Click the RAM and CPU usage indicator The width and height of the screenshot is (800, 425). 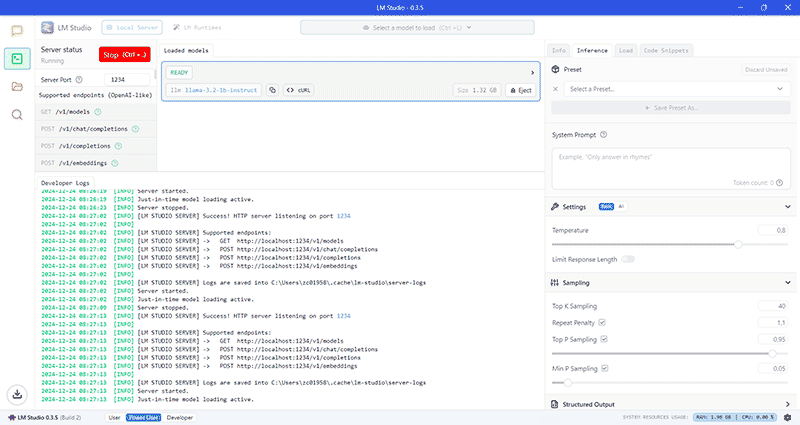point(735,417)
